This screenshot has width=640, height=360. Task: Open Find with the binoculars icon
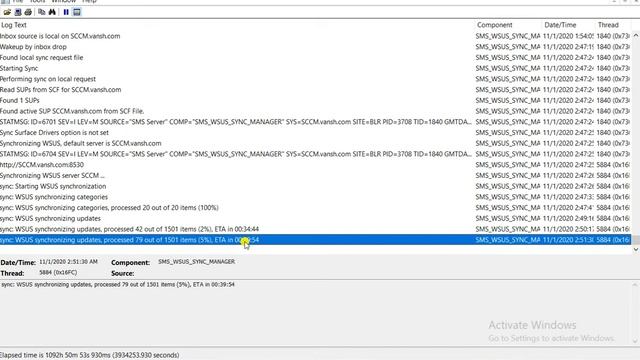click(52, 12)
